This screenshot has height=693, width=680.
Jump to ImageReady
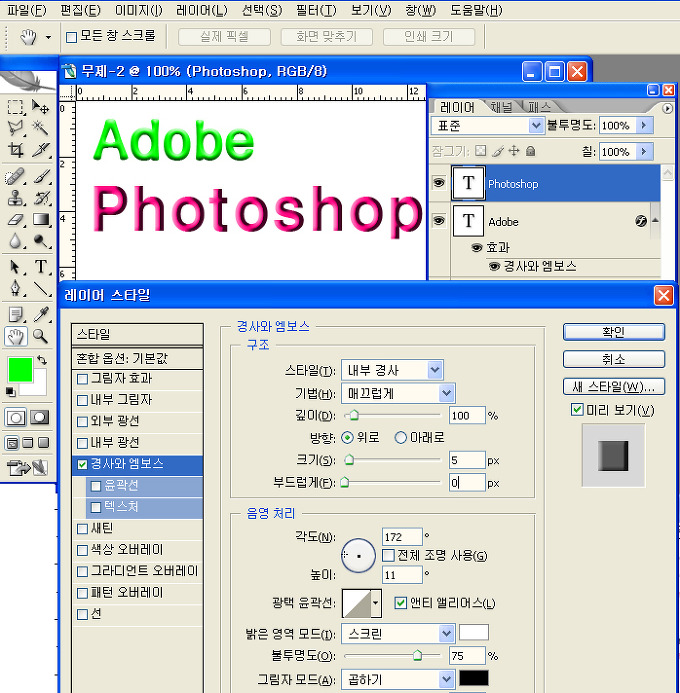(x=27, y=468)
